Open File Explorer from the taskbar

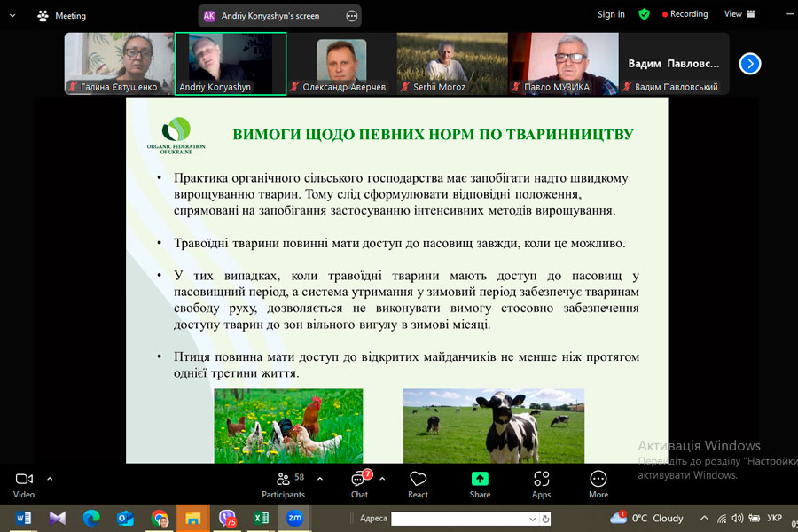point(193,518)
